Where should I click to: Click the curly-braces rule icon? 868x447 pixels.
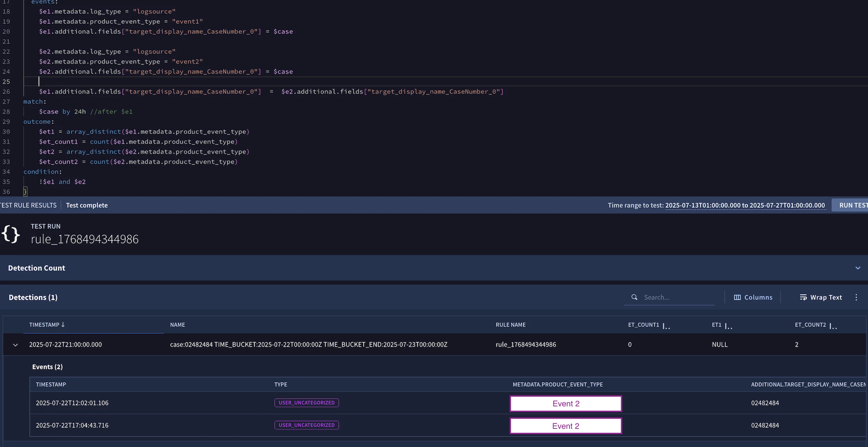click(11, 234)
